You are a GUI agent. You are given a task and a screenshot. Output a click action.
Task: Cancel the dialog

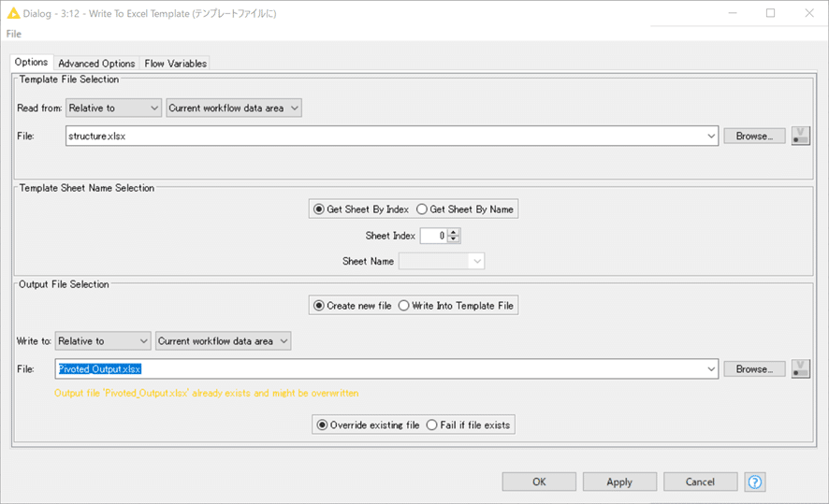(700, 482)
